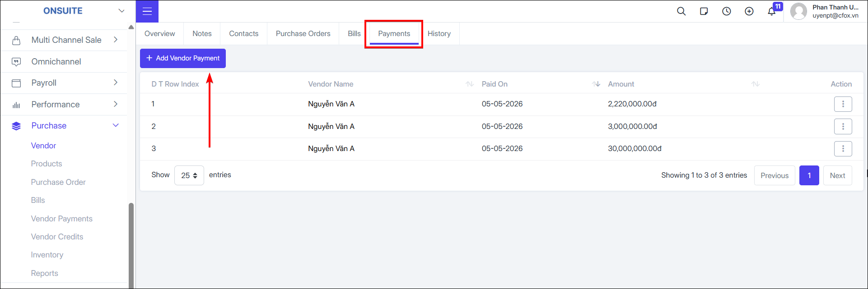Open Bills in the sidebar submenu
The height and width of the screenshot is (289, 868).
pyautogui.click(x=38, y=200)
